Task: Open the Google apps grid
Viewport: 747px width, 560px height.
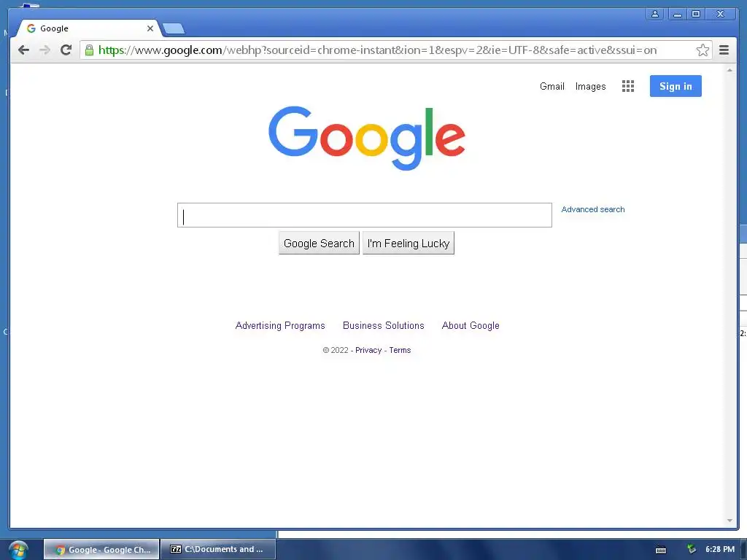Action: (628, 86)
